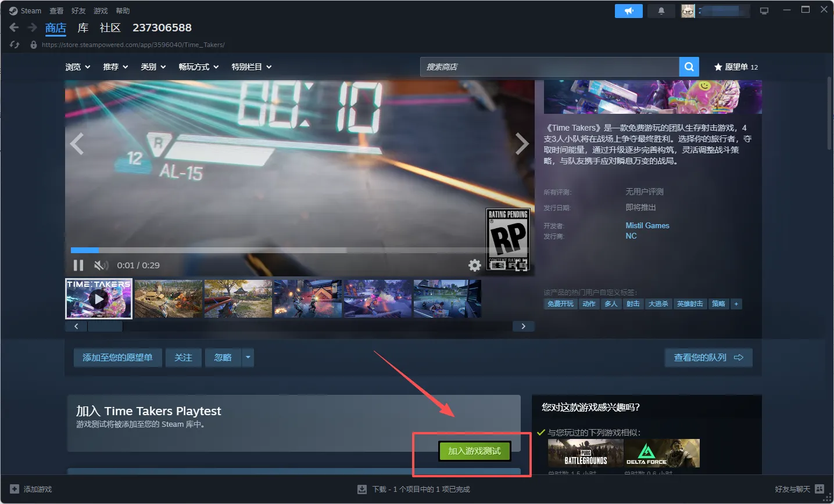The image size is (834, 504).
Task: Click the store page URL text
Action: [133, 45]
